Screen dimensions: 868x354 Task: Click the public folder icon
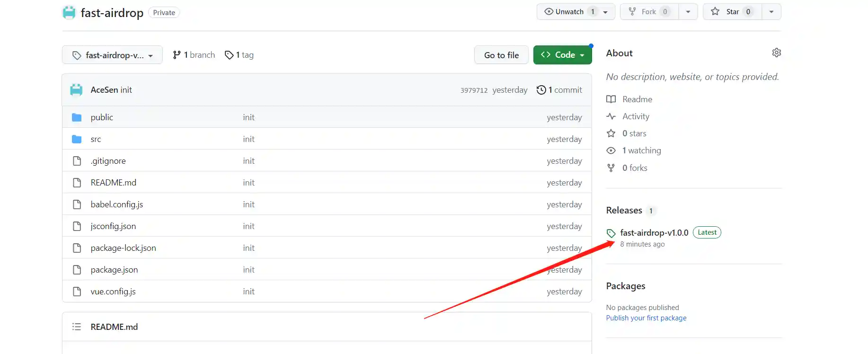pyautogui.click(x=77, y=117)
